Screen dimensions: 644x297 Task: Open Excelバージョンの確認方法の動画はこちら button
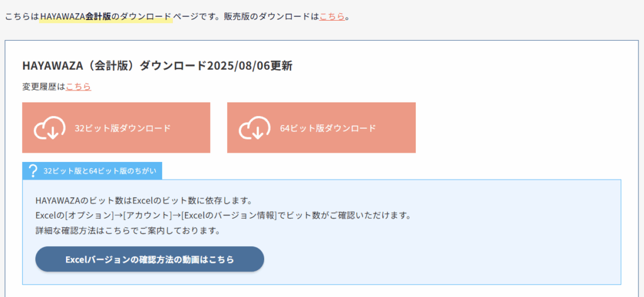(150, 259)
